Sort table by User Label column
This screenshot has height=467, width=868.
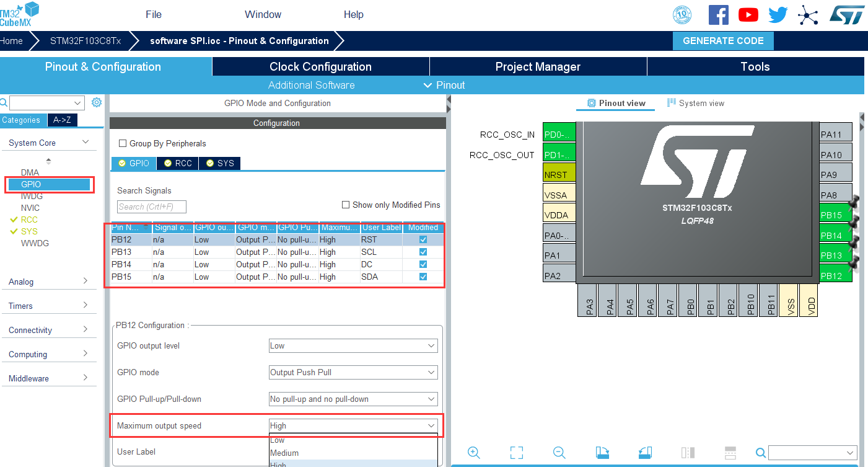381,228
